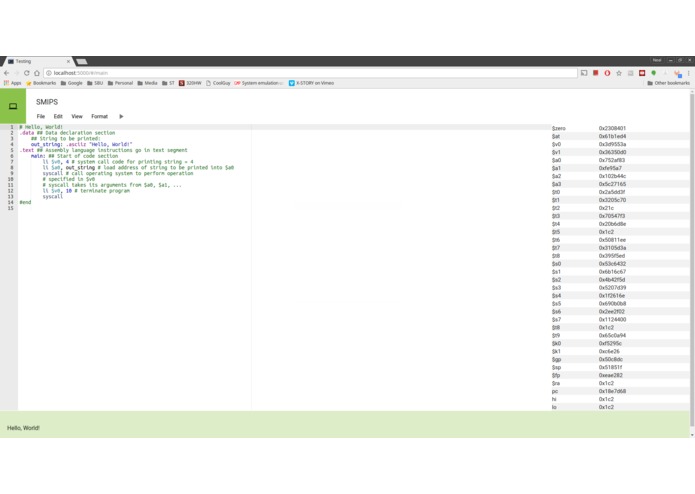Click the grey extension icon after star
The width and height of the screenshot is (695, 494).
(x=630, y=73)
